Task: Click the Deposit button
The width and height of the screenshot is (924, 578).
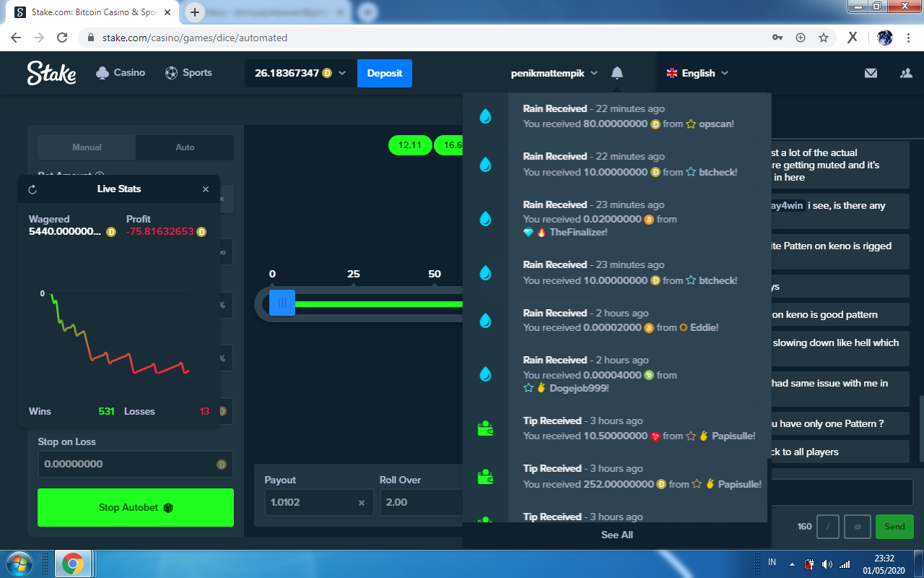Action: (385, 73)
